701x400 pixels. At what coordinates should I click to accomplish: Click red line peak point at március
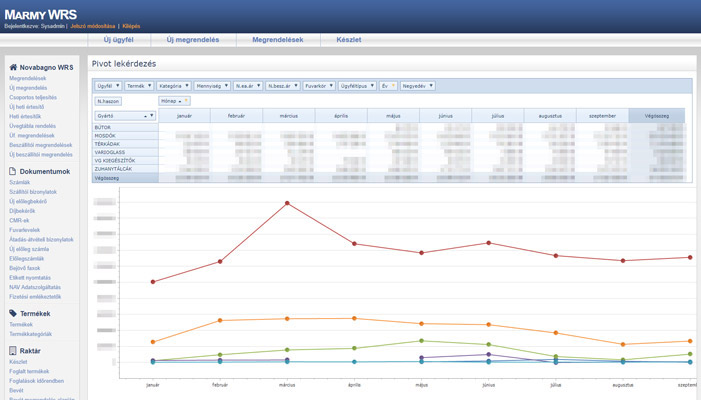(287, 203)
